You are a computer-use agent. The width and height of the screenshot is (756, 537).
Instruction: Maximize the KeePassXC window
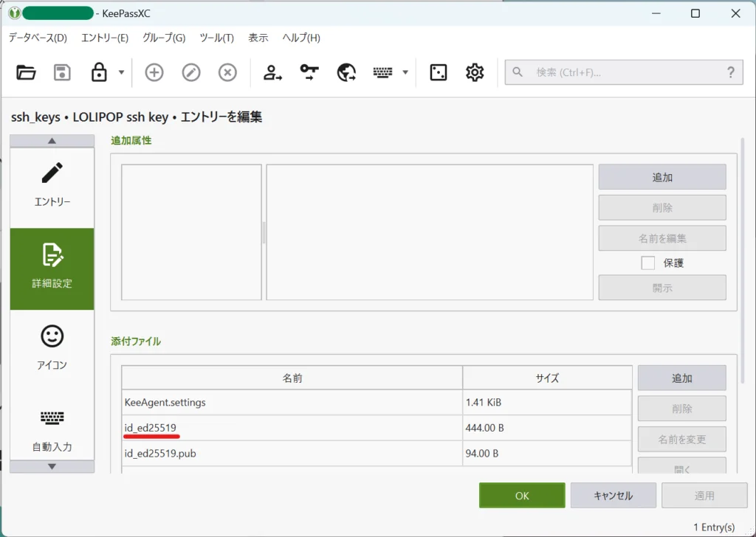(695, 13)
